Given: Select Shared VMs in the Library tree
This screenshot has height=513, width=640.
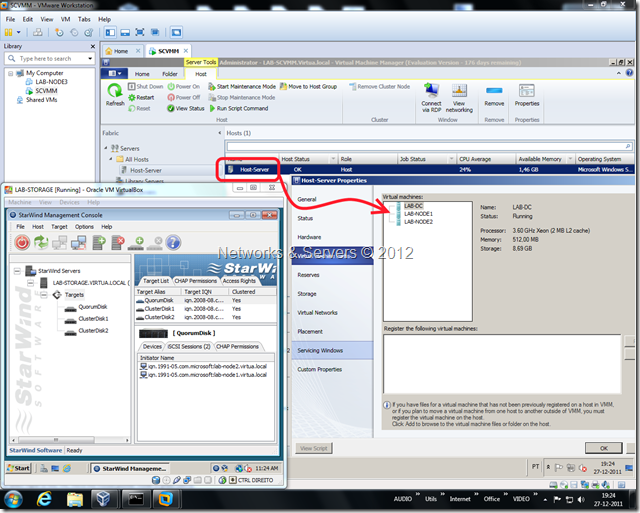Looking at the screenshot, I should [x=41, y=100].
